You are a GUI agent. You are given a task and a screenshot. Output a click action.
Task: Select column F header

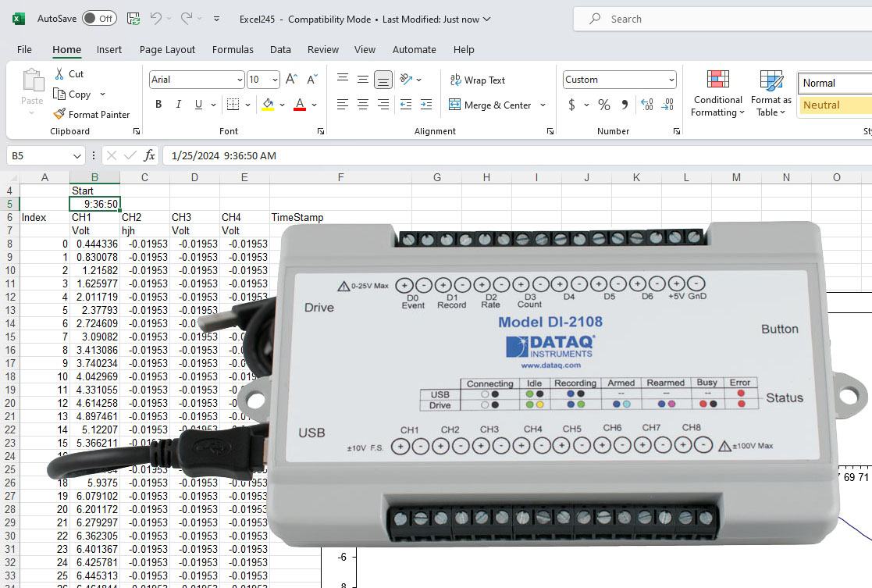340,177
